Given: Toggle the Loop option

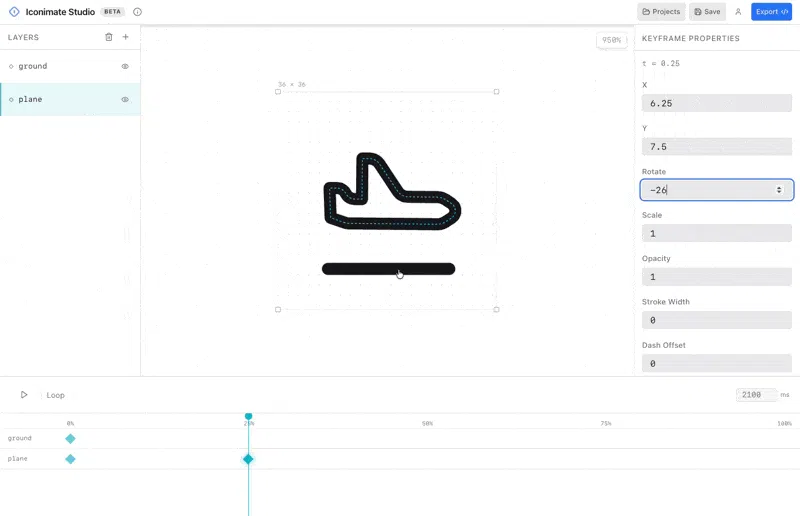Looking at the screenshot, I should click(x=56, y=395).
